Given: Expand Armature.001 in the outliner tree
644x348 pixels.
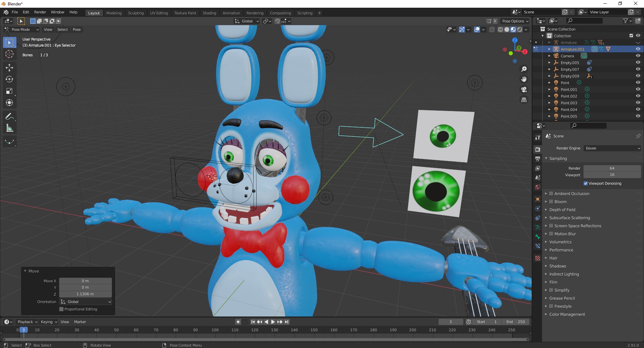Looking at the screenshot, I should 549,49.
